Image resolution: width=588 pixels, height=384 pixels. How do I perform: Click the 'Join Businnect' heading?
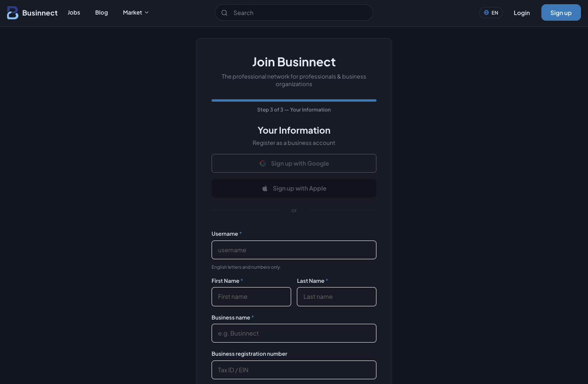tap(294, 62)
